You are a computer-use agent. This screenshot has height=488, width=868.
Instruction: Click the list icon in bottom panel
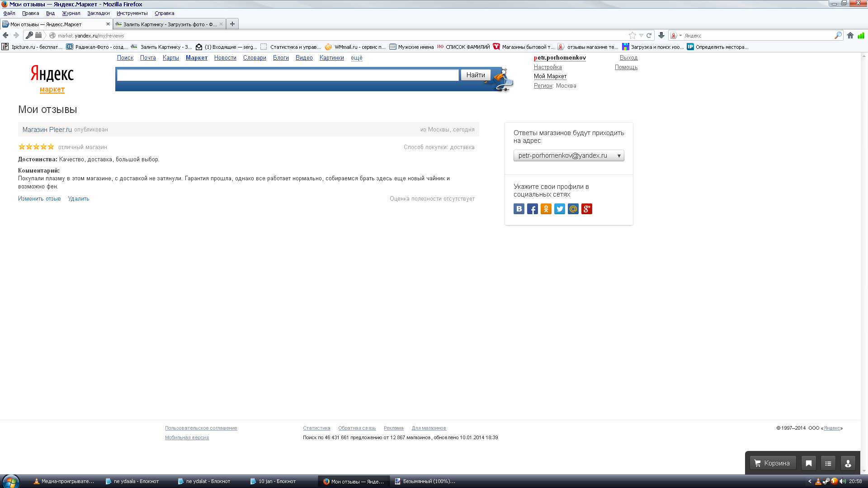coord(828,463)
